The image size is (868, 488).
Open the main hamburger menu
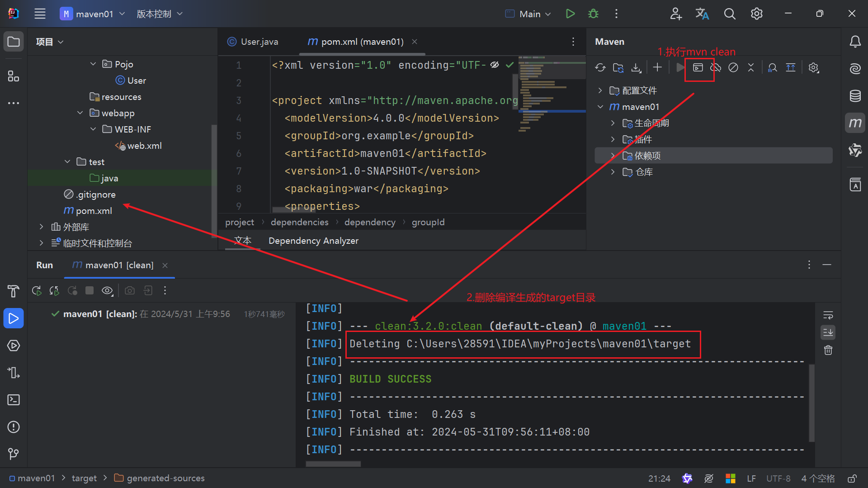[x=40, y=14]
